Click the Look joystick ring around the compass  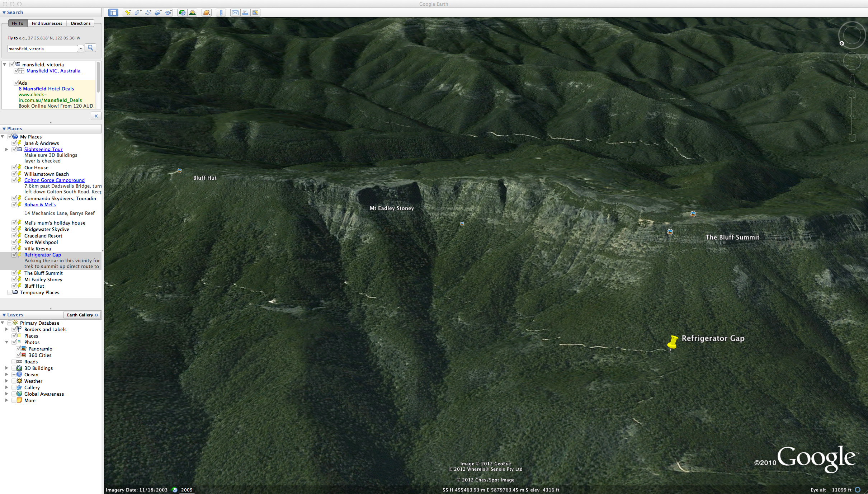[852, 35]
